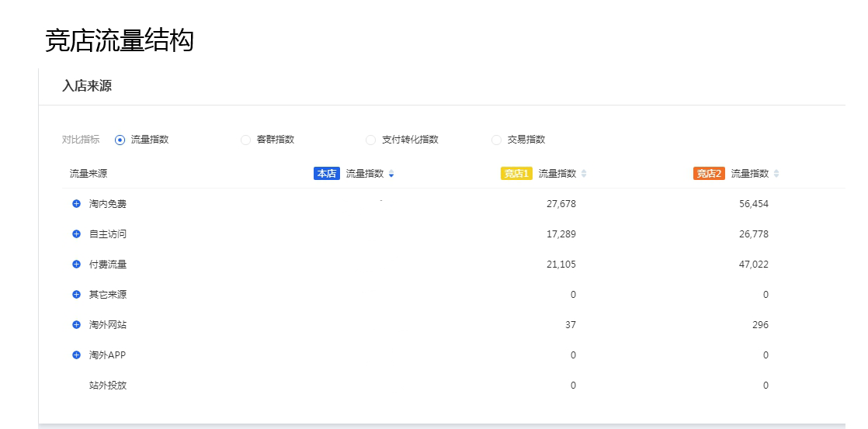
Task: Expand the 淘外网站 row plus icon
Action: 76,325
